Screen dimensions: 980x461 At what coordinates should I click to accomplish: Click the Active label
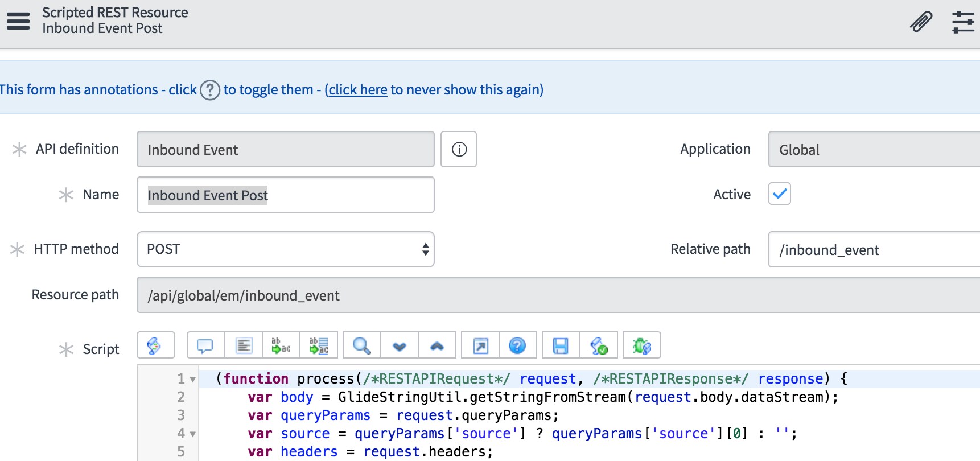tap(732, 194)
